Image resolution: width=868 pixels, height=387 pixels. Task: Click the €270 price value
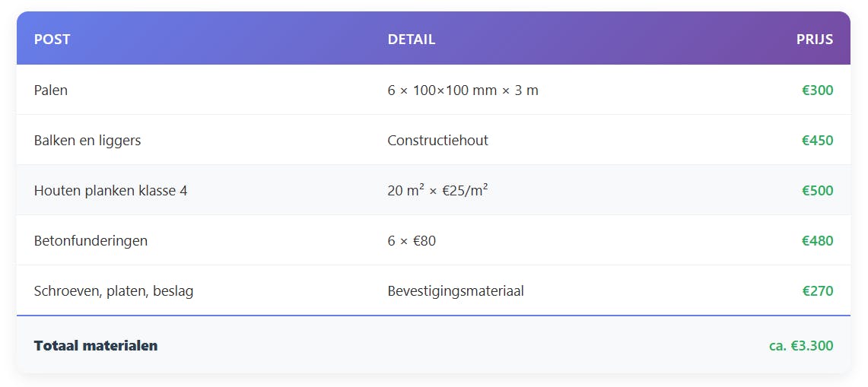tap(817, 291)
